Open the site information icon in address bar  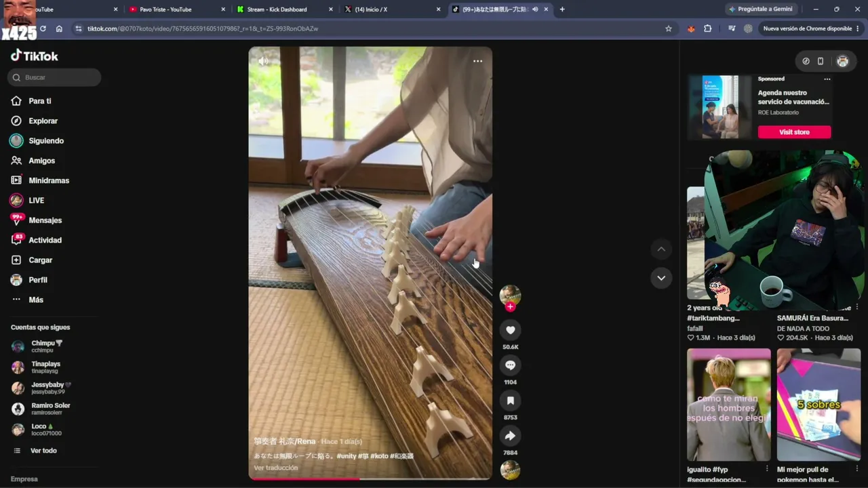point(79,28)
